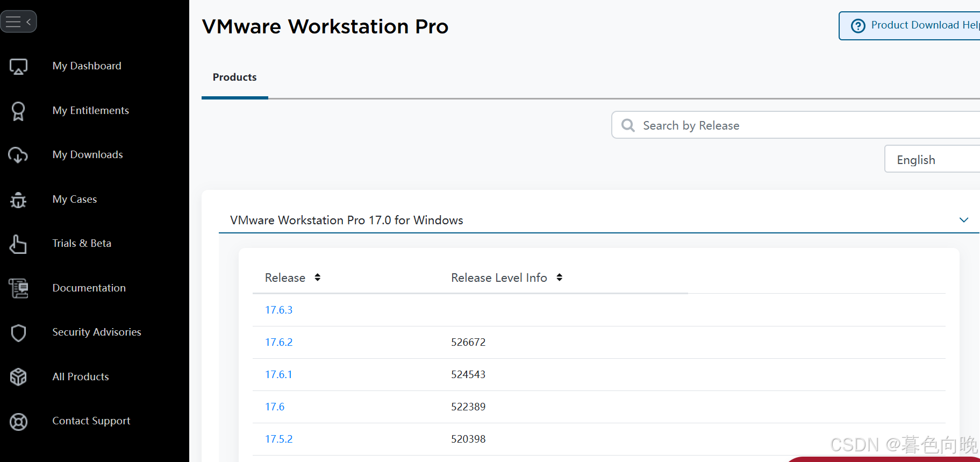Viewport: 980px width, 462px height.
Task: Collapse the sidebar with the hamburger toggle
Action: 18,22
